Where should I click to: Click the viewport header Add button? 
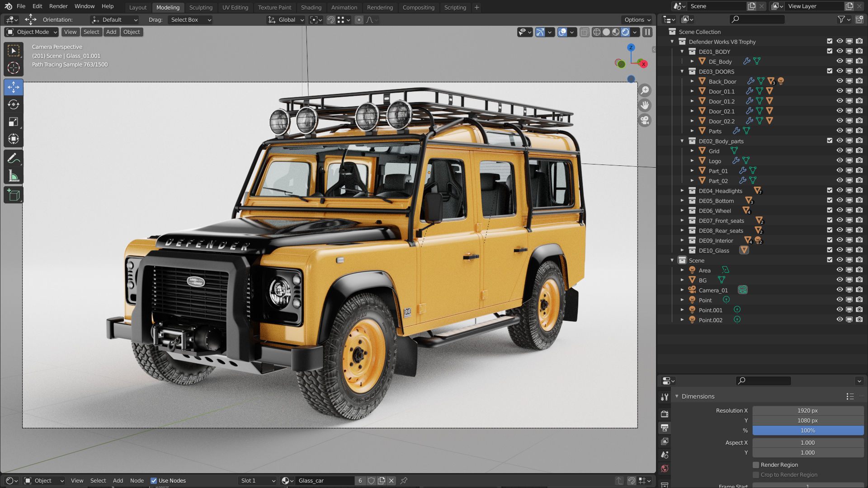[x=111, y=32]
